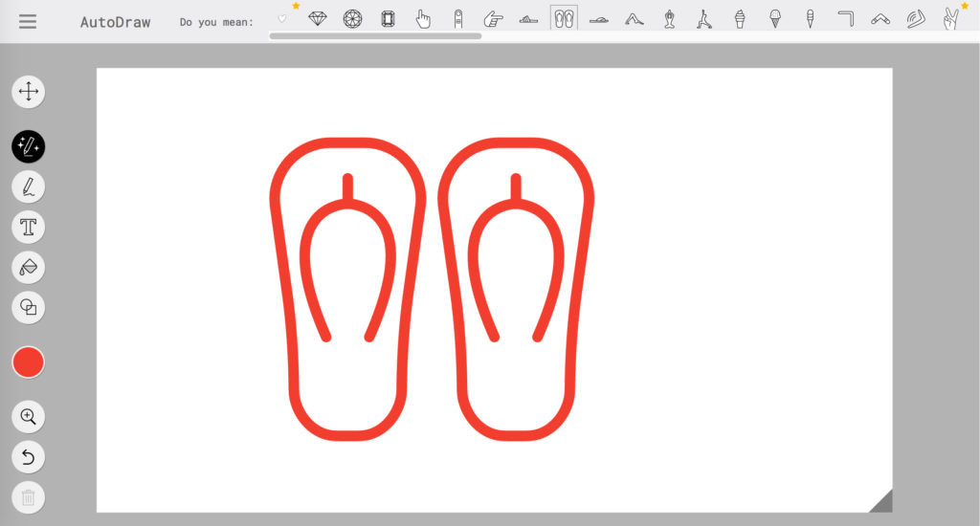
Task: Click the AutoDraw title text
Action: [x=115, y=22]
